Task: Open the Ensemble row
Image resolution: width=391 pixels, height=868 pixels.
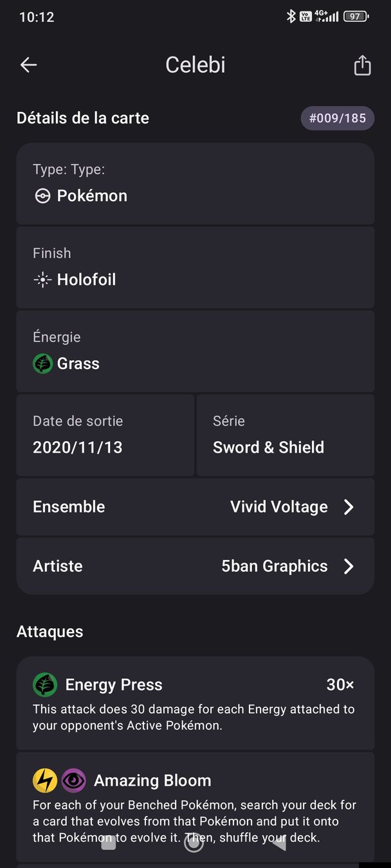Action: 195,507
